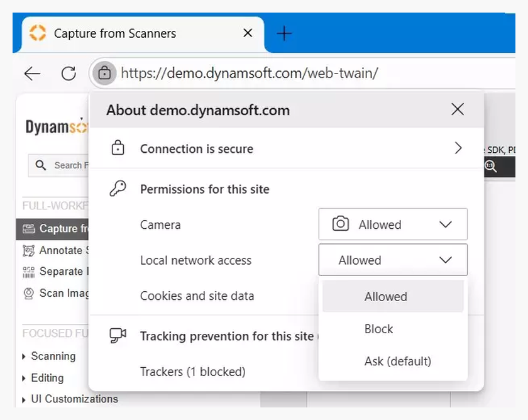Open the Capture from Scanners sidebar item
The image size is (528, 420).
click(53, 229)
